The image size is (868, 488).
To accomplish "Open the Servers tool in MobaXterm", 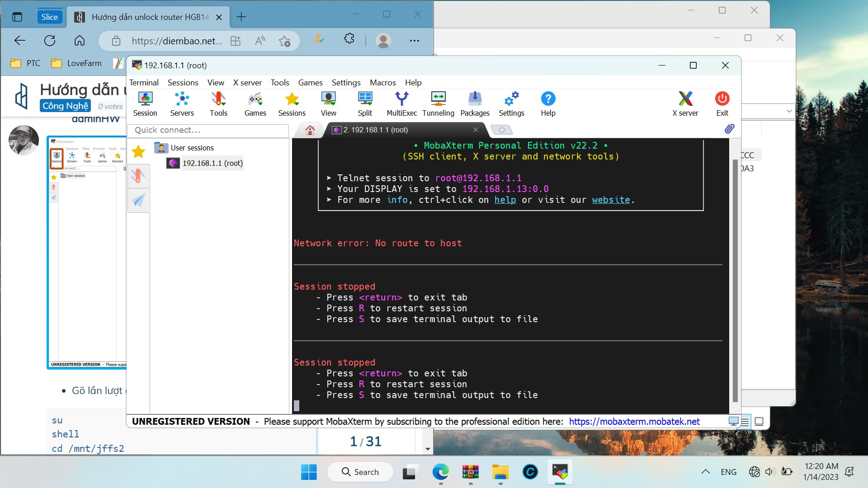I will pyautogui.click(x=182, y=104).
